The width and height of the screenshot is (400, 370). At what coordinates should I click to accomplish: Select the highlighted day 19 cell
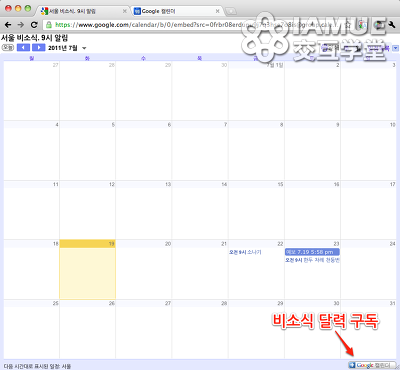point(88,269)
